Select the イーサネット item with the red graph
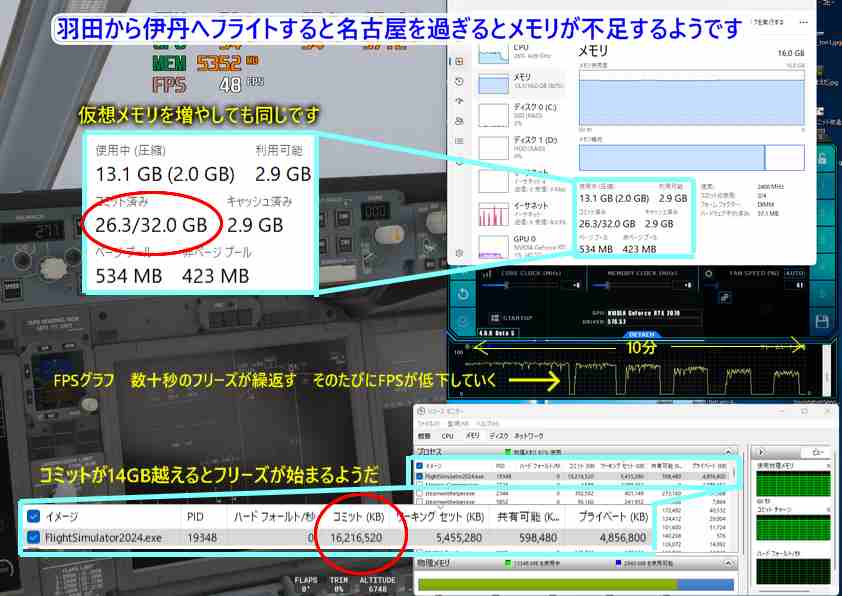The width and height of the screenshot is (842, 596). click(x=520, y=213)
